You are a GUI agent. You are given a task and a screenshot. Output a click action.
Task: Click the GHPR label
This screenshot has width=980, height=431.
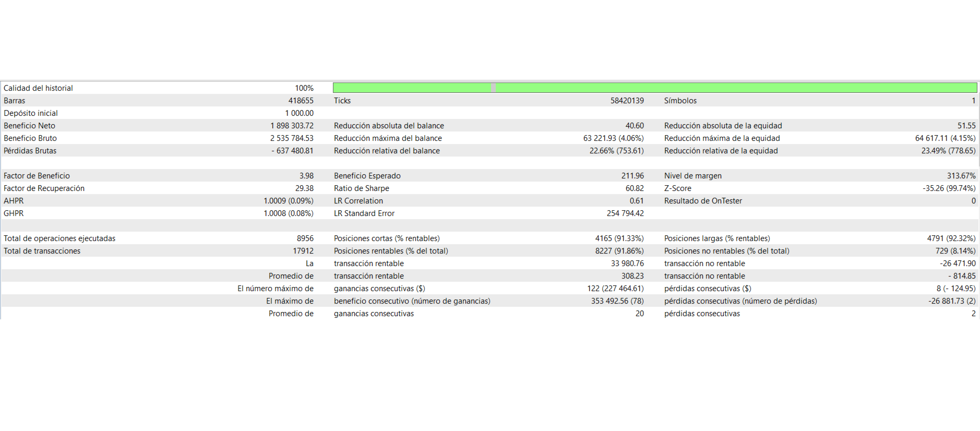[x=14, y=213]
